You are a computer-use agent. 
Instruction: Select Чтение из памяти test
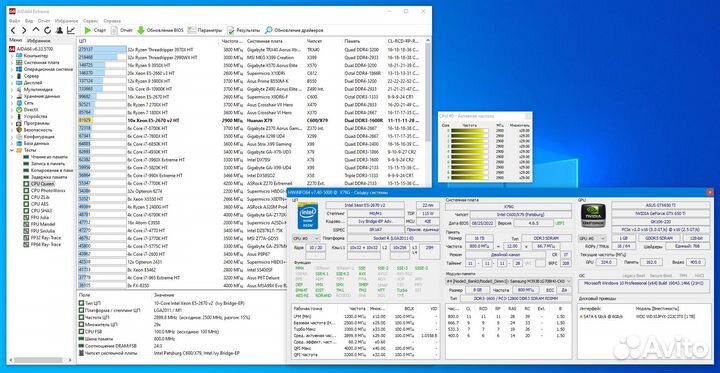[x=45, y=157]
